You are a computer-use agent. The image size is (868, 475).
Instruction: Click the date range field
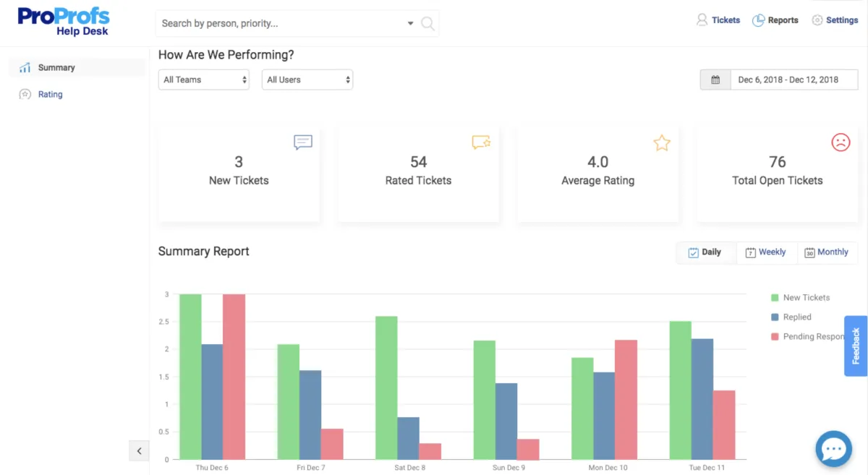coord(788,80)
